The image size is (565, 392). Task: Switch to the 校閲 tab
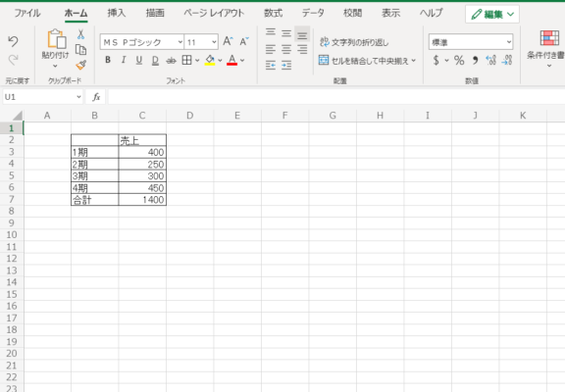[x=352, y=13]
